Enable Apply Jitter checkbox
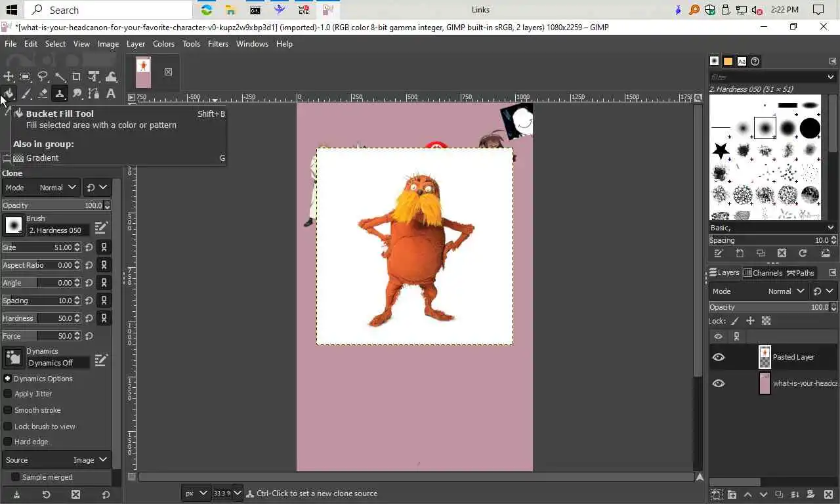Viewport: 840px width, 504px height. click(8, 394)
